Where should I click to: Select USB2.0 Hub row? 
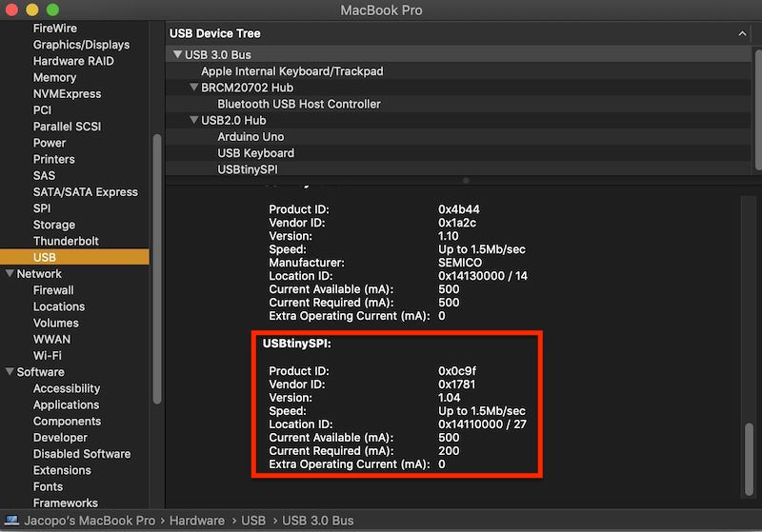click(x=459, y=120)
